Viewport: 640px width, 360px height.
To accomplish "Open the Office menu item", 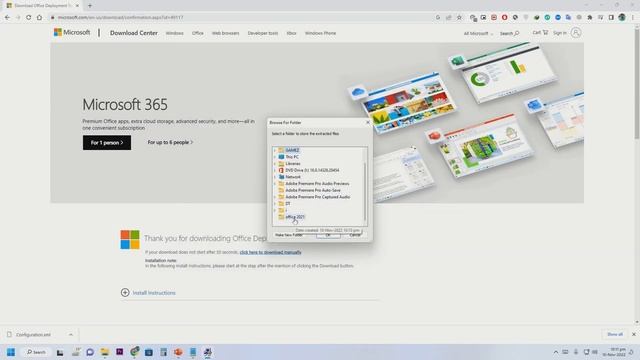I will click(x=198, y=33).
